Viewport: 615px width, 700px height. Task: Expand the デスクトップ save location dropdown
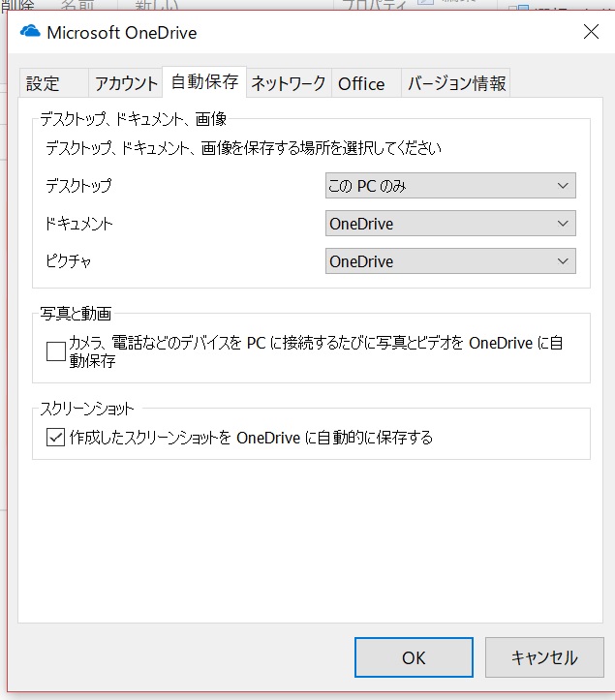point(450,186)
